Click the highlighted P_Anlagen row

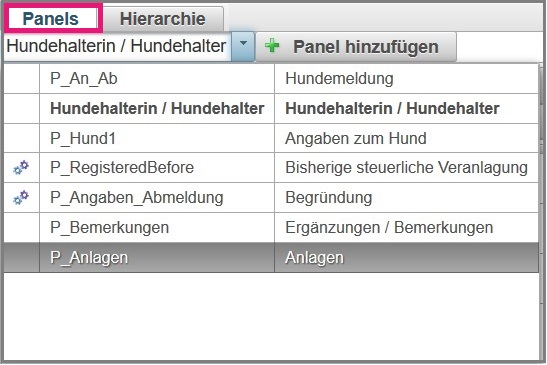coord(271,258)
